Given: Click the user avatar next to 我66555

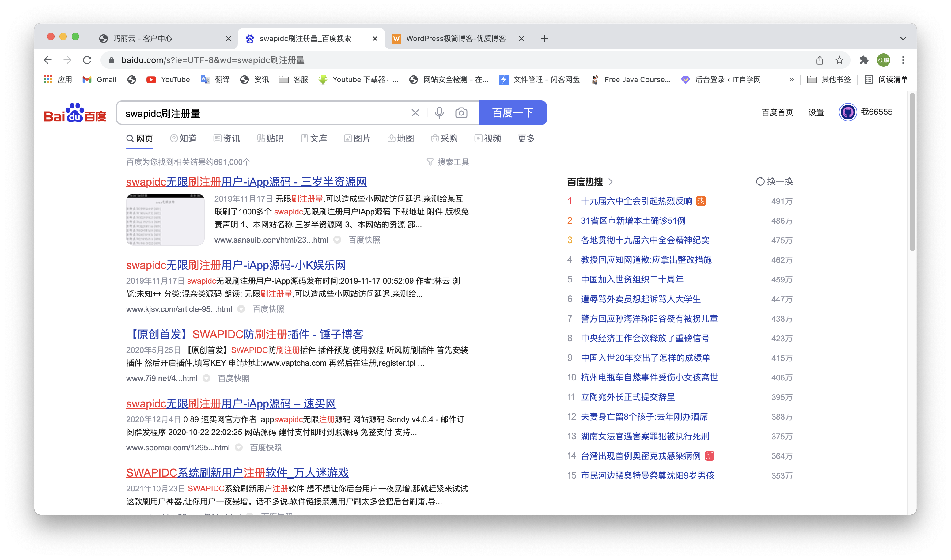Looking at the screenshot, I should (x=848, y=112).
